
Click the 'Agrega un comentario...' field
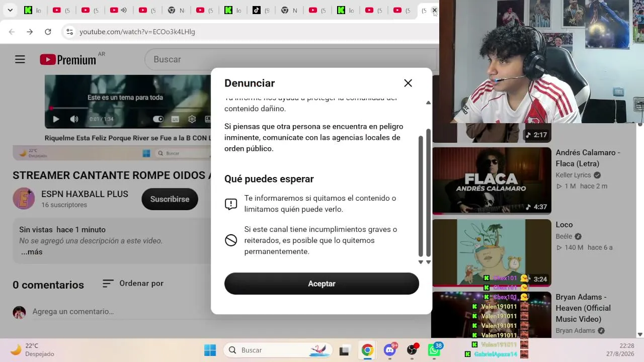coord(73,312)
